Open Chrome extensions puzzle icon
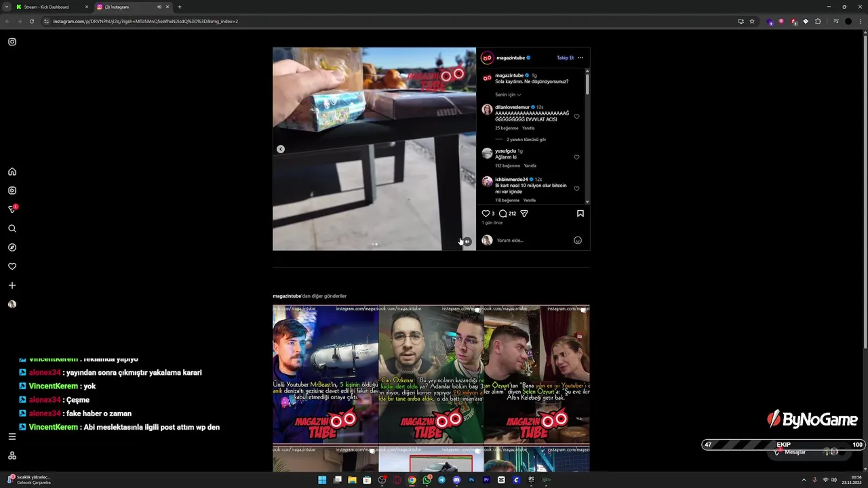This screenshot has width=868, height=488. pyautogui.click(x=818, y=21)
